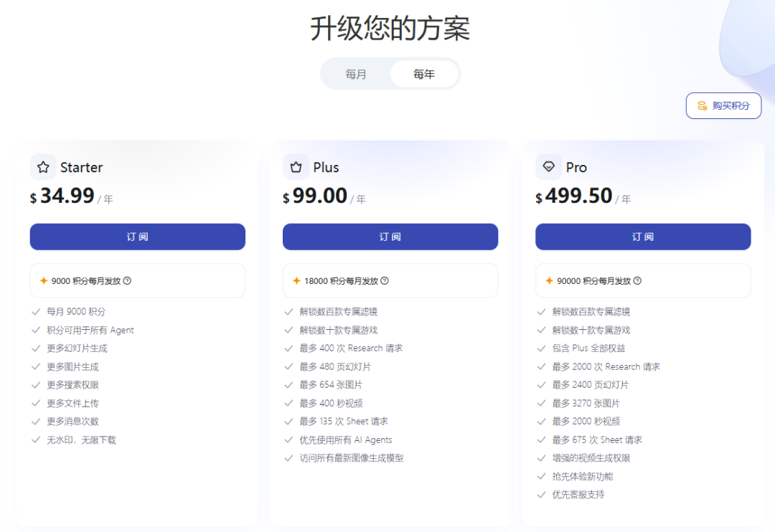The width and height of the screenshot is (775, 532).
Task: Select the 每年 yearly billing tab
Action: [424, 74]
